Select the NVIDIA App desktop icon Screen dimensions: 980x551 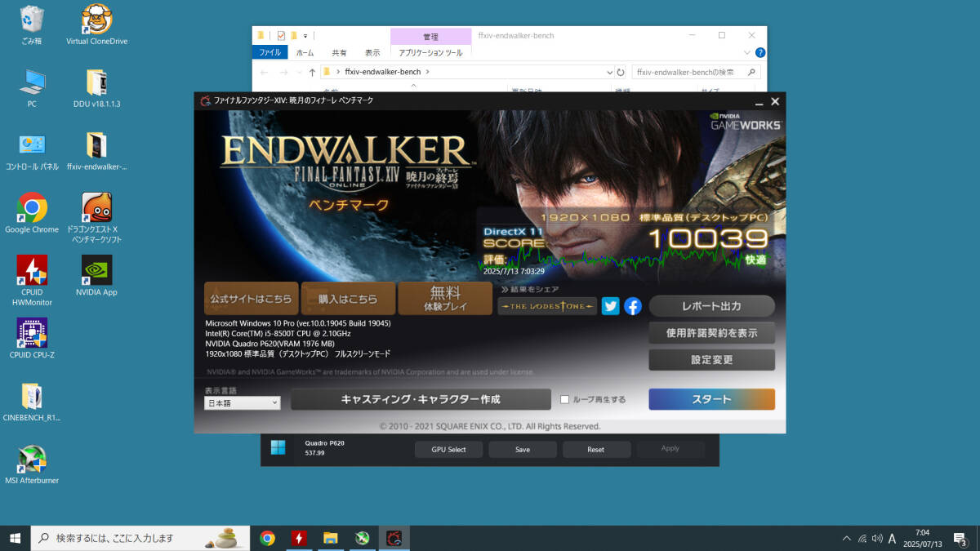pos(96,276)
